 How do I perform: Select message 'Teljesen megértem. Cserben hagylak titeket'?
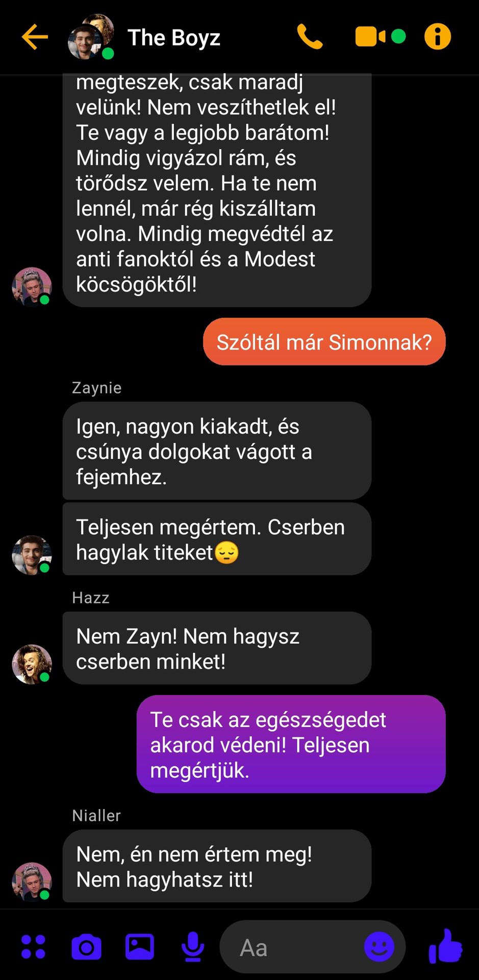coord(217,539)
